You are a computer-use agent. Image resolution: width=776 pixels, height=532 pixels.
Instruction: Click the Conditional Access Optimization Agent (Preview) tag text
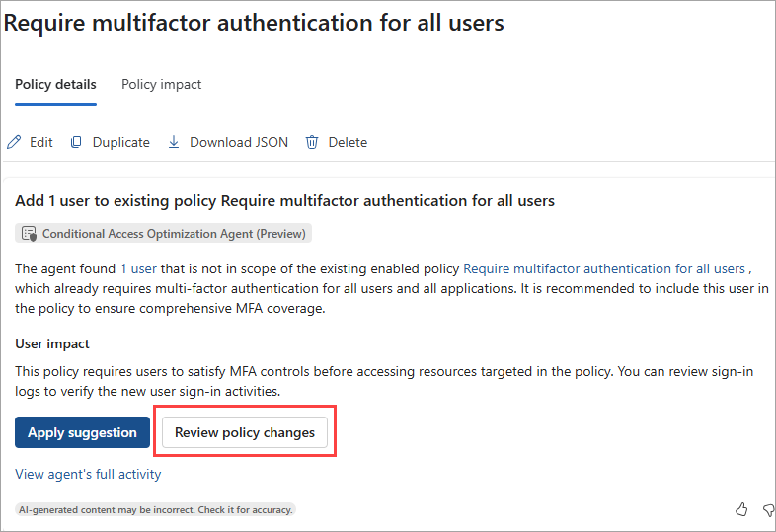[x=174, y=234]
